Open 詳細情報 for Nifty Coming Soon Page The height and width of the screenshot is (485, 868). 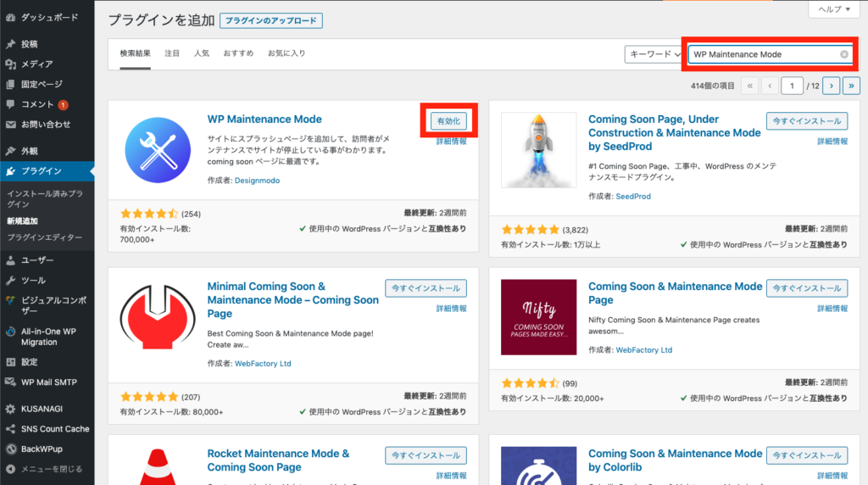tap(832, 309)
